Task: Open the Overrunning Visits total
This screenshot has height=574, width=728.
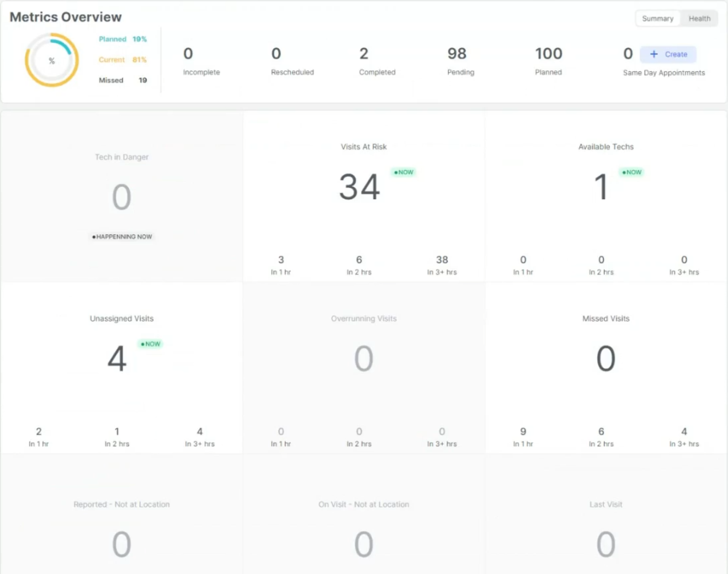Action: click(x=364, y=358)
